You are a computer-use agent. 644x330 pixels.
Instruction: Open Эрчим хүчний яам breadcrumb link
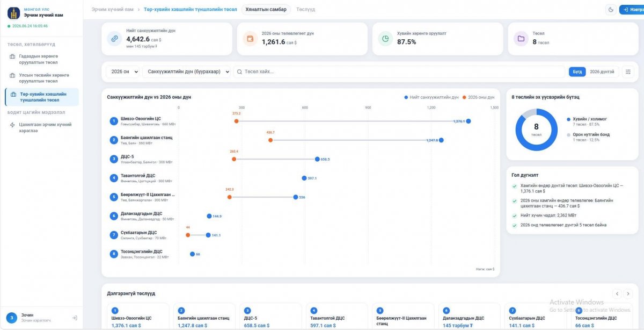(x=112, y=10)
